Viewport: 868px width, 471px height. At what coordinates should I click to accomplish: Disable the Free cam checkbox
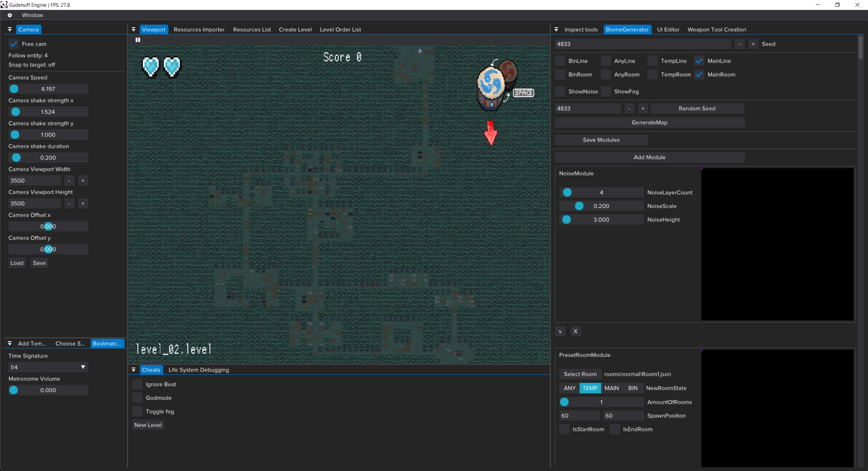14,44
